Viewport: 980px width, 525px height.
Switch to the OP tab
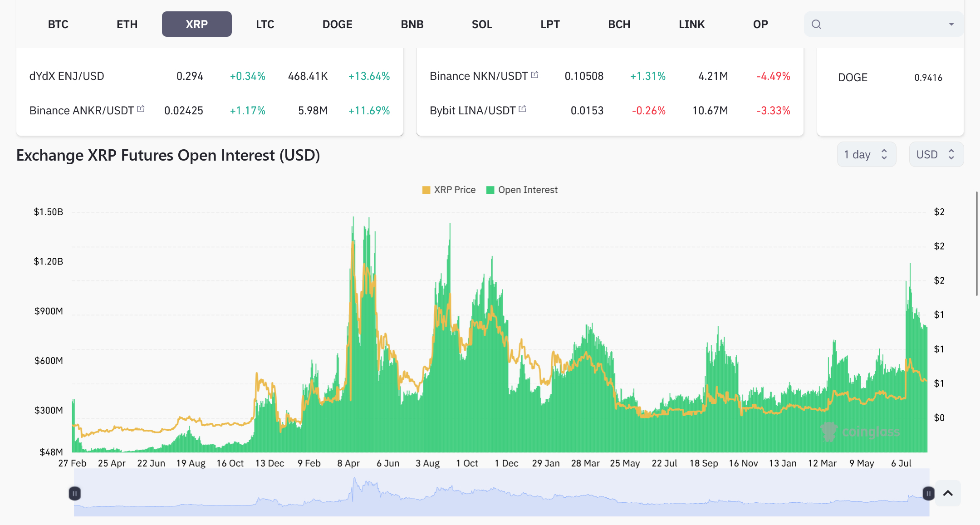[760, 24]
